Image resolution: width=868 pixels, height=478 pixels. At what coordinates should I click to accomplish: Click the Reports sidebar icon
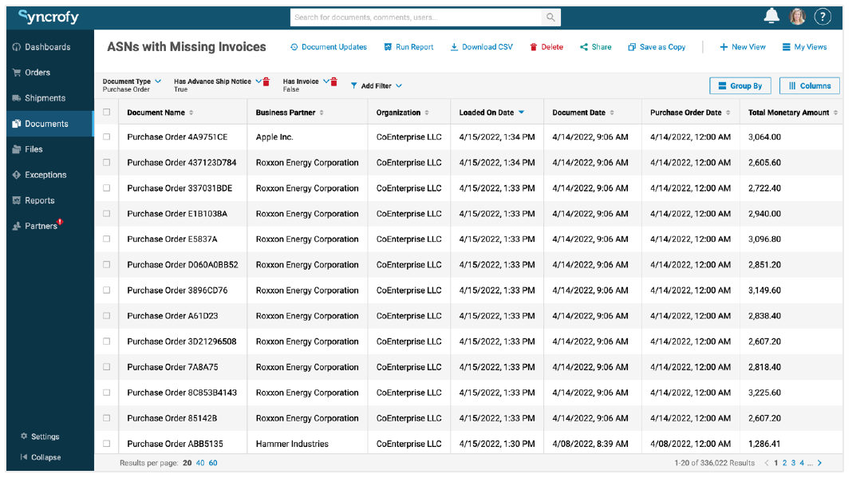tap(17, 200)
